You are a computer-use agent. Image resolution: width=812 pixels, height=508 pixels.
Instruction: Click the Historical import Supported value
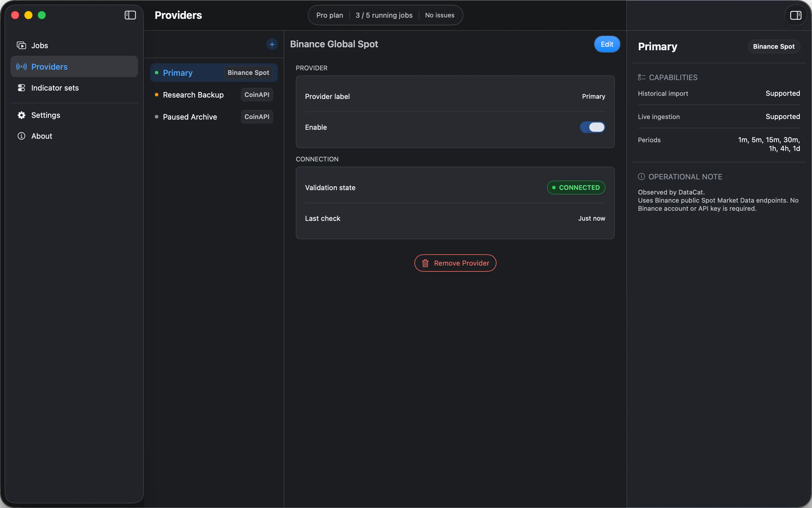coord(782,93)
